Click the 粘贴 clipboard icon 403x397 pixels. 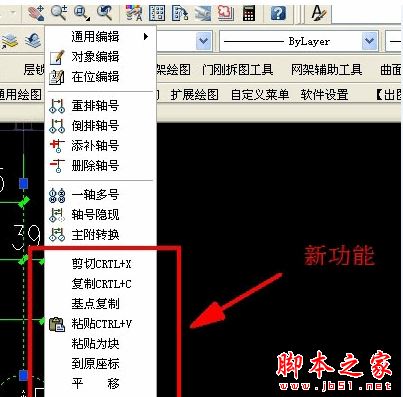click(x=57, y=324)
